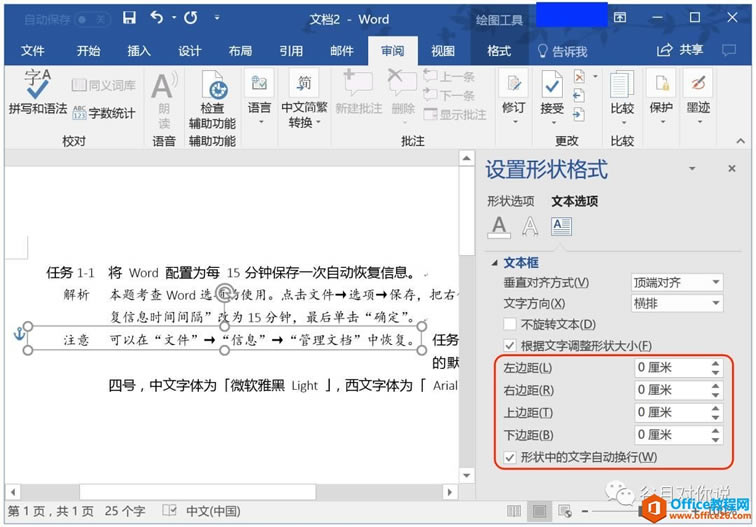756x527 pixels.
Task: Switch to print layout view icon
Action: point(539,511)
